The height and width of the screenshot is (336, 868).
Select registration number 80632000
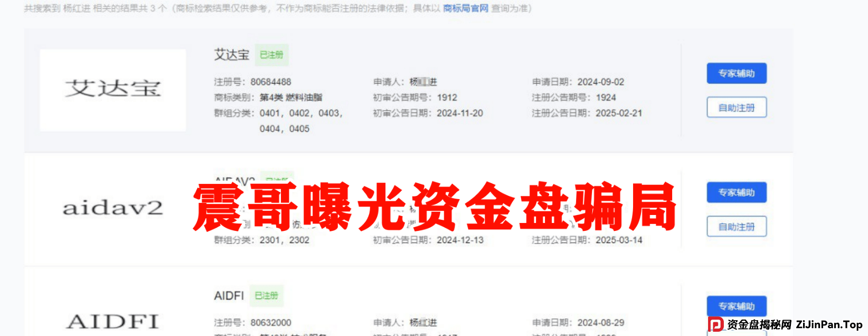(270, 323)
